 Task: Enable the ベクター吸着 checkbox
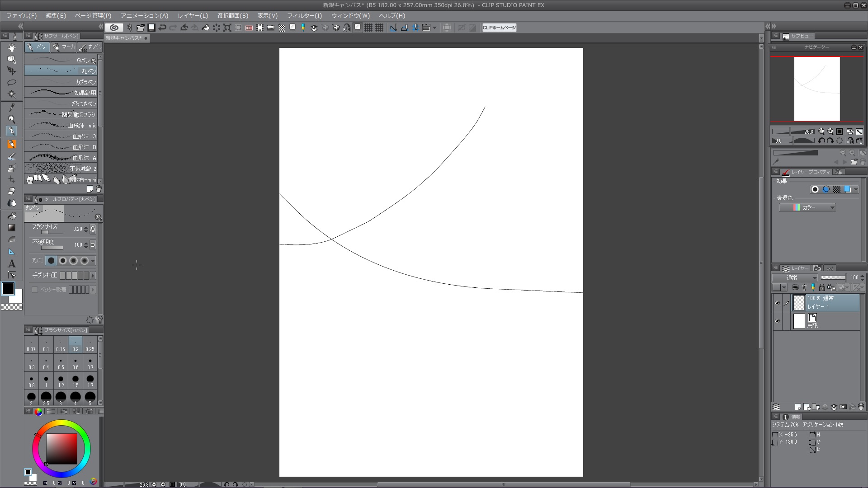click(x=35, y=290)
